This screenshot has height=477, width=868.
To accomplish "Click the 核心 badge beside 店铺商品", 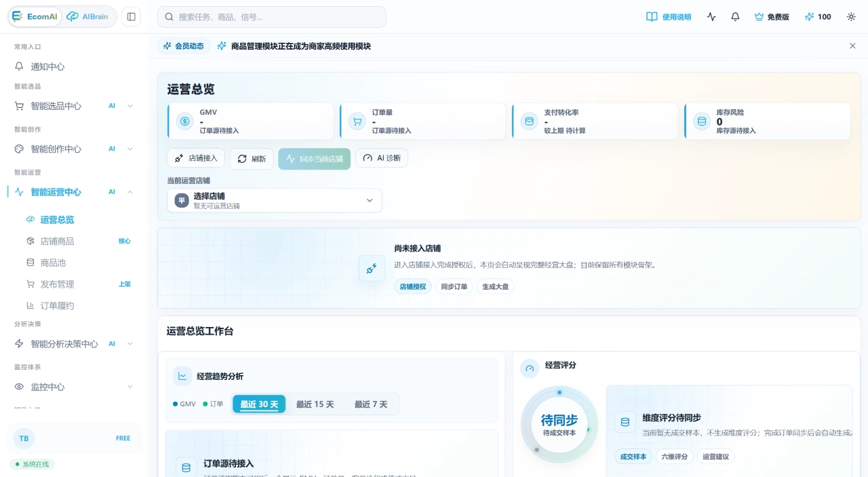I will click(125, 241).
